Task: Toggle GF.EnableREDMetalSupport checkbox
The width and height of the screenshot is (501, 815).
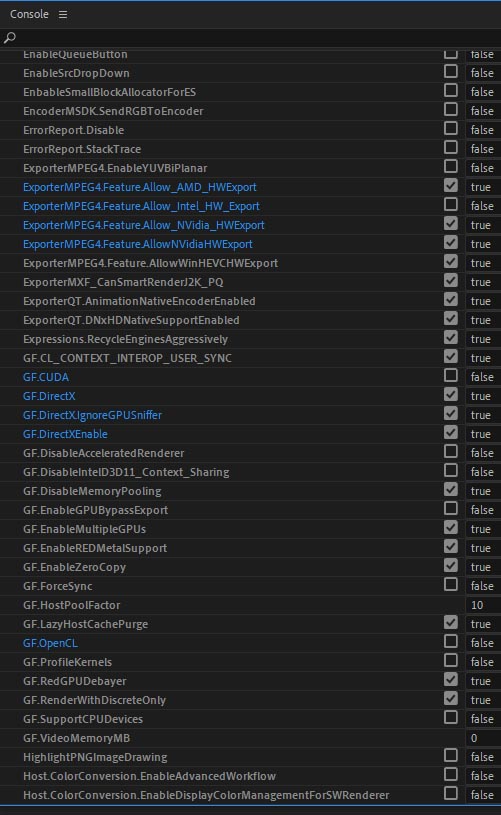Action: click(x=451, y=547)
